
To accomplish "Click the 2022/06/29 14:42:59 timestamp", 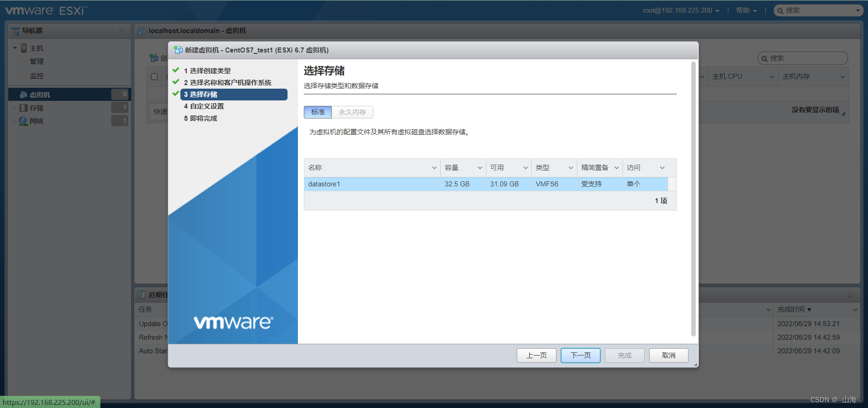I will click(x=808, y=337).
